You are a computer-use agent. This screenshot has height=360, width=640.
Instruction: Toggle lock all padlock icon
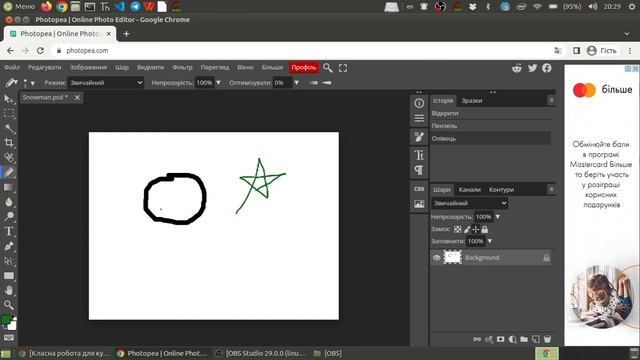[x=484, y=229]
